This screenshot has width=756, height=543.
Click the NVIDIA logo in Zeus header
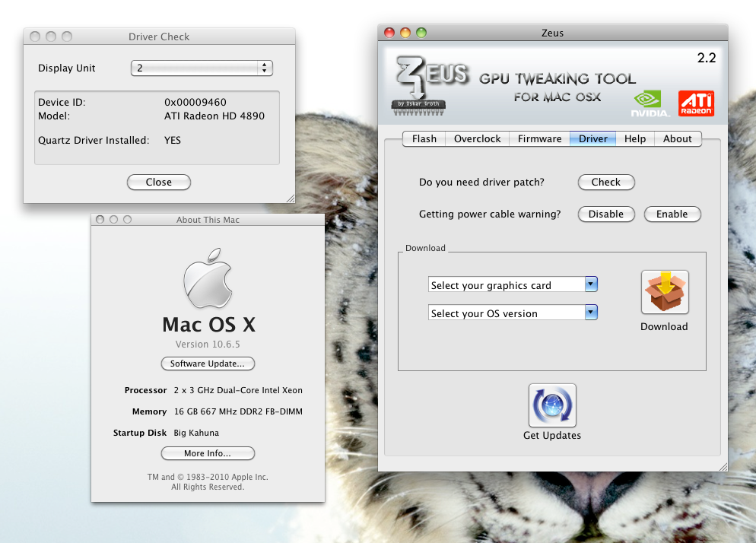650,103
